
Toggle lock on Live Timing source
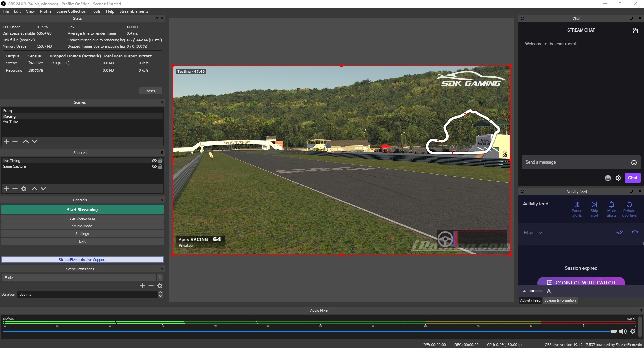tap(160, 161)
